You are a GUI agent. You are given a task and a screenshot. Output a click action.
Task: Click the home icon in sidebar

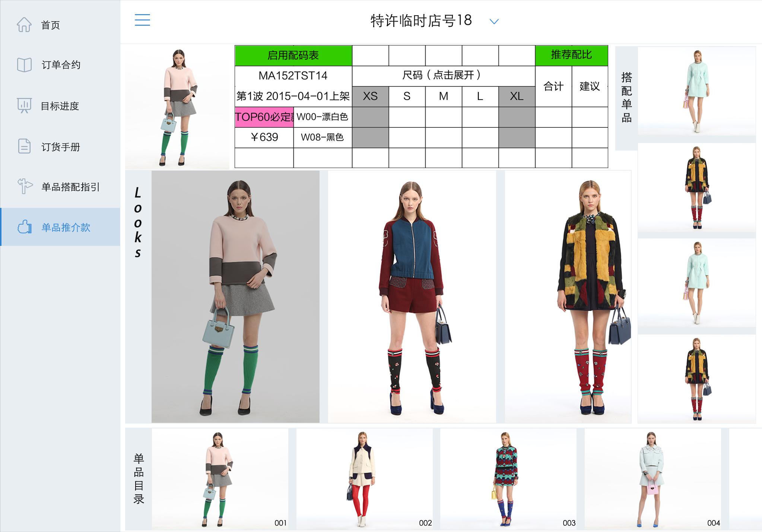tap(24, 25)
